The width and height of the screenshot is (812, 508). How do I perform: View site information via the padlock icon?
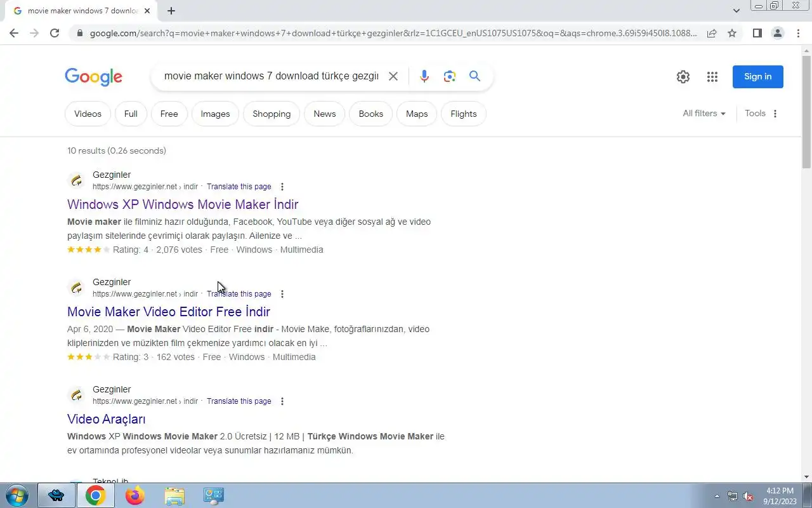tap(79, 33)
